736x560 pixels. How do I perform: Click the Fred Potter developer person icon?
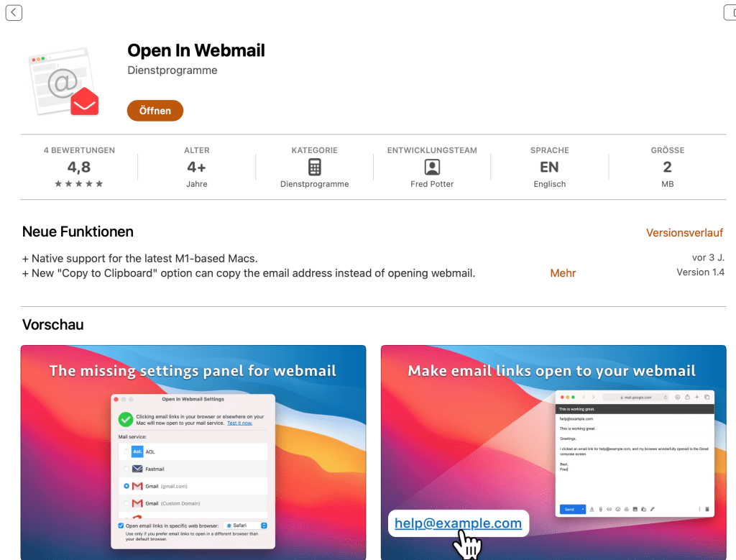[x=432, y=167]
